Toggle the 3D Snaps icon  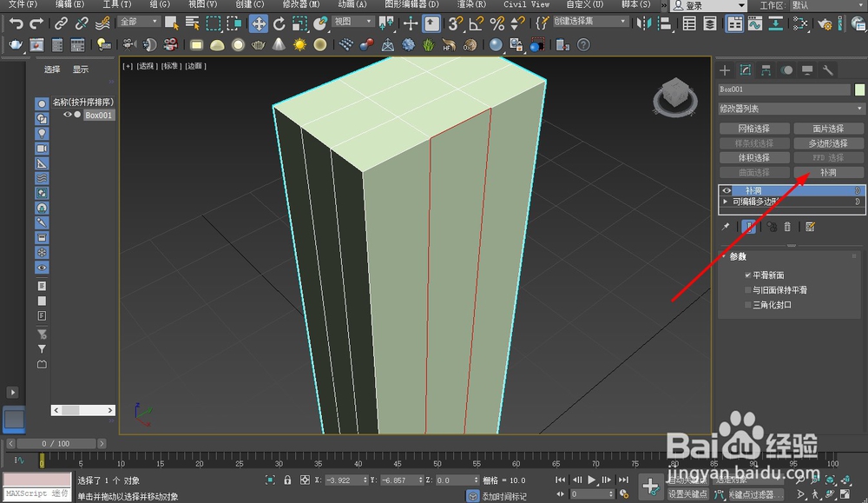[x=455, y=23]
